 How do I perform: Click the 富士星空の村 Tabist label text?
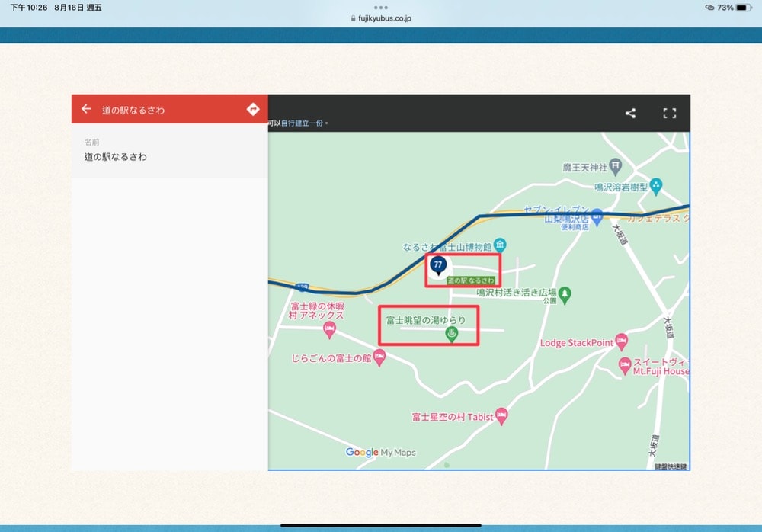click(x=453, y=417)
